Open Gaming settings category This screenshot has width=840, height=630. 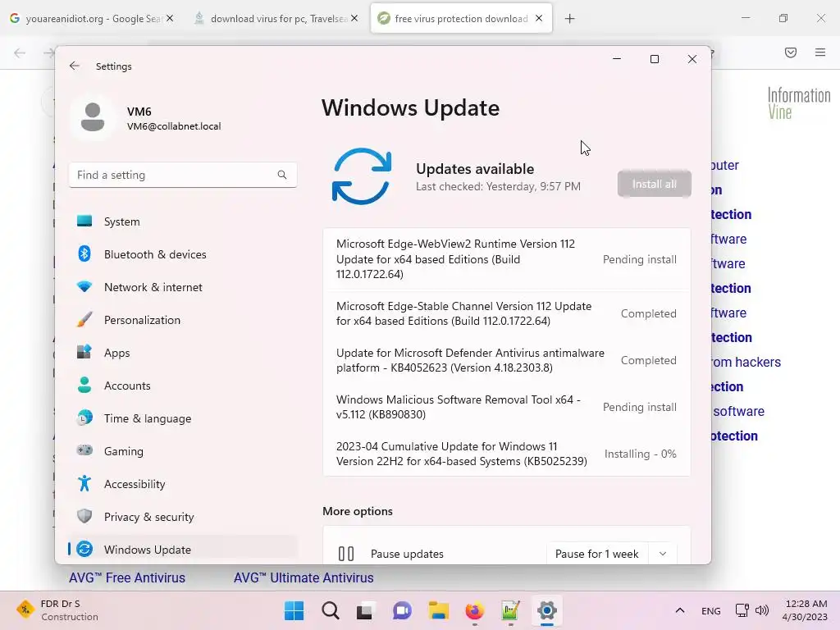183,451
